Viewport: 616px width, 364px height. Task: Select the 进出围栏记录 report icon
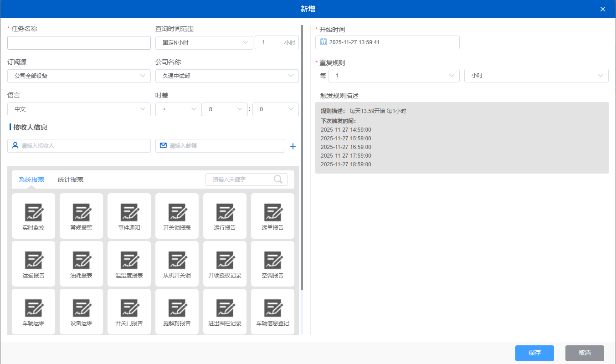pyautogui.click(x=225, y=309)
